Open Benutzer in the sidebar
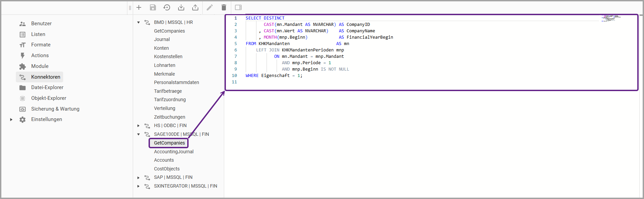The height and width of the screenshot is (199, 644). click(41, 24)
